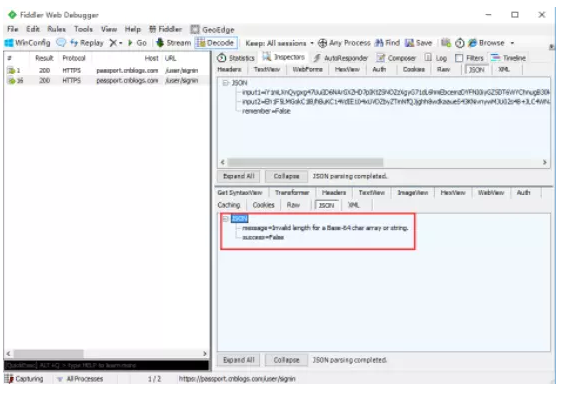
Task: Open the Keep: All sessions dropdown
Action: point(279,43)
